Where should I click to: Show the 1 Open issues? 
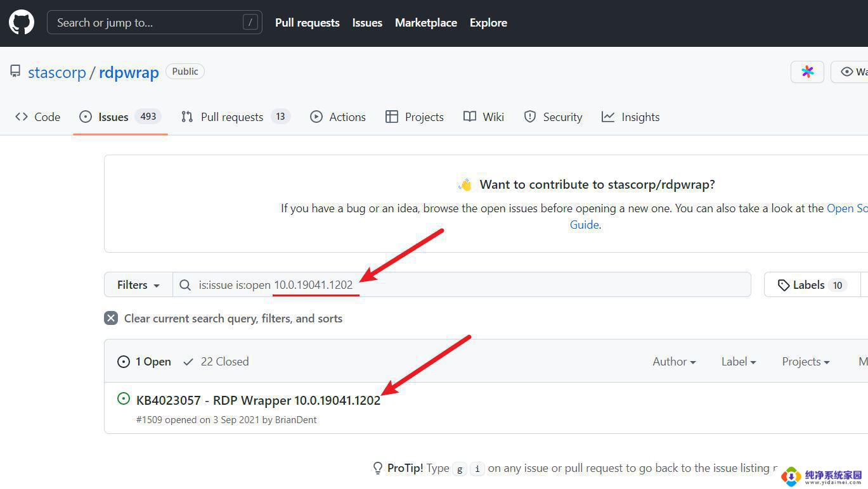click(145, 362)
